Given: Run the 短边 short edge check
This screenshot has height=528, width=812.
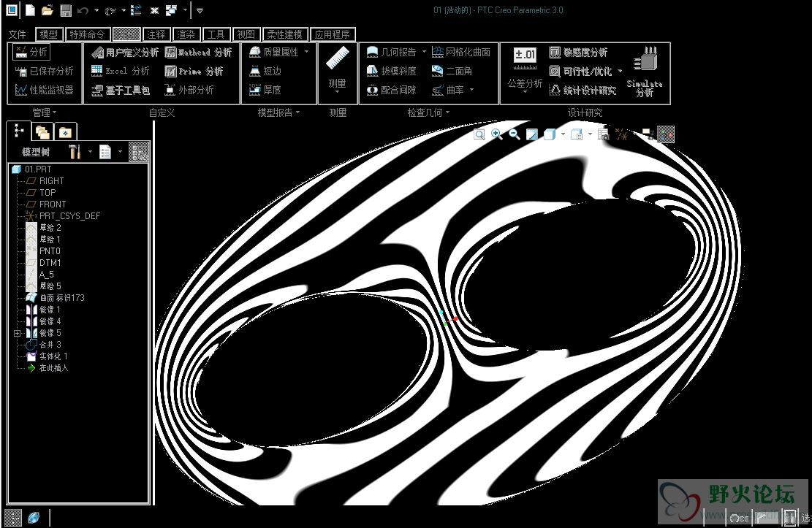Looking at the screenshot, I should (265, 71).
